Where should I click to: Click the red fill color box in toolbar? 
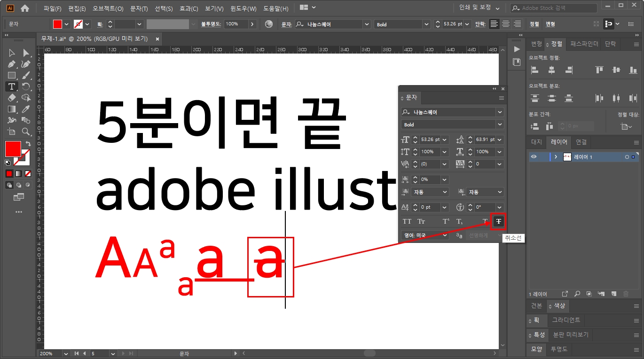pos(12,148)
